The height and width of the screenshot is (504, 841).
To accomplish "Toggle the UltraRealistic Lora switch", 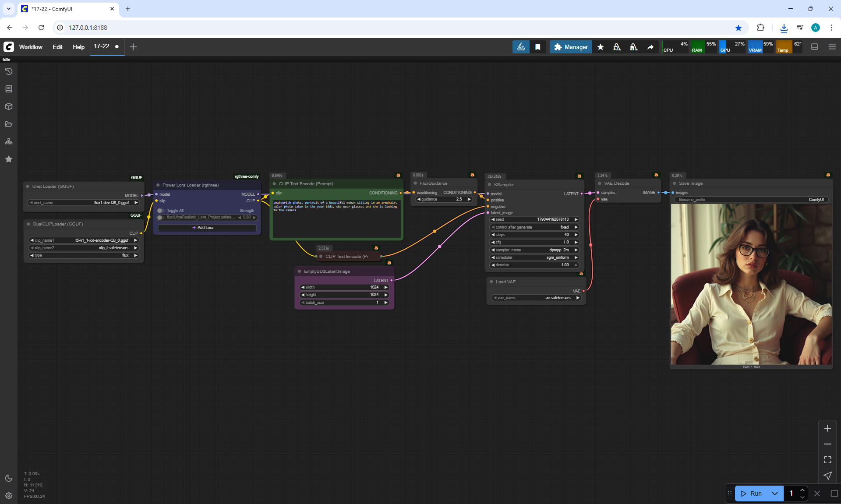I will (x=161, y=217).
